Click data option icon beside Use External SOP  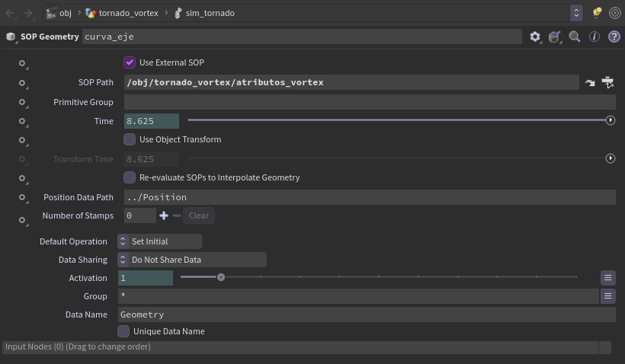coord(22,63)
